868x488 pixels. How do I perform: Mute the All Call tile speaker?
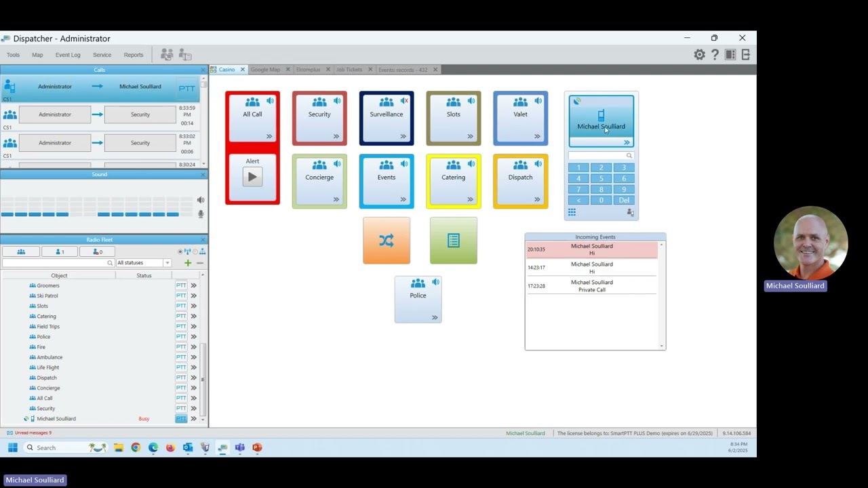click(x=270, y=101)
